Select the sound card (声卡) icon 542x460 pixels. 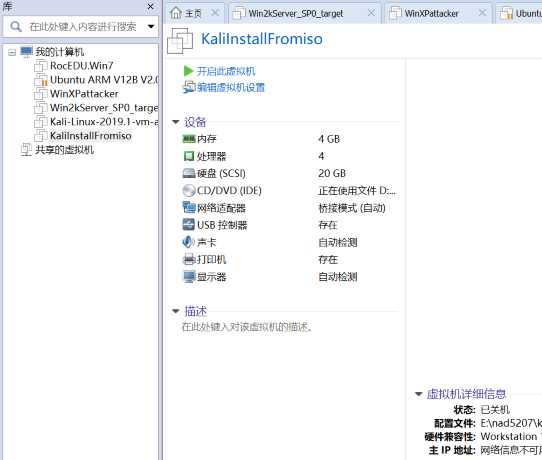pos(188,242)
